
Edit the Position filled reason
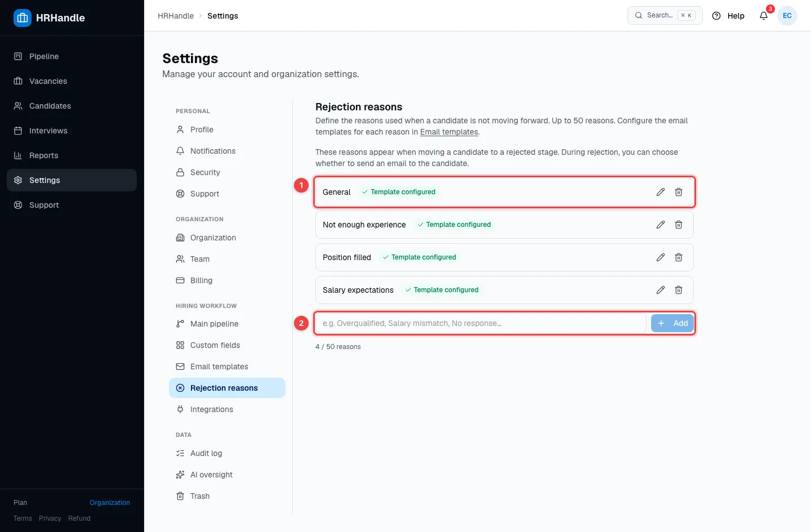(x=661, y=257)
